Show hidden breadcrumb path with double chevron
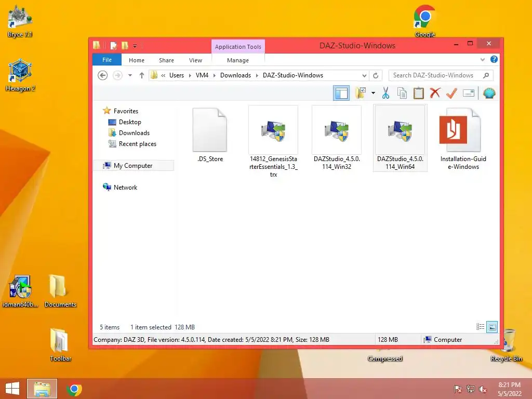The width and height of the screenshot is (532, 399). click(x=163, y=75)
